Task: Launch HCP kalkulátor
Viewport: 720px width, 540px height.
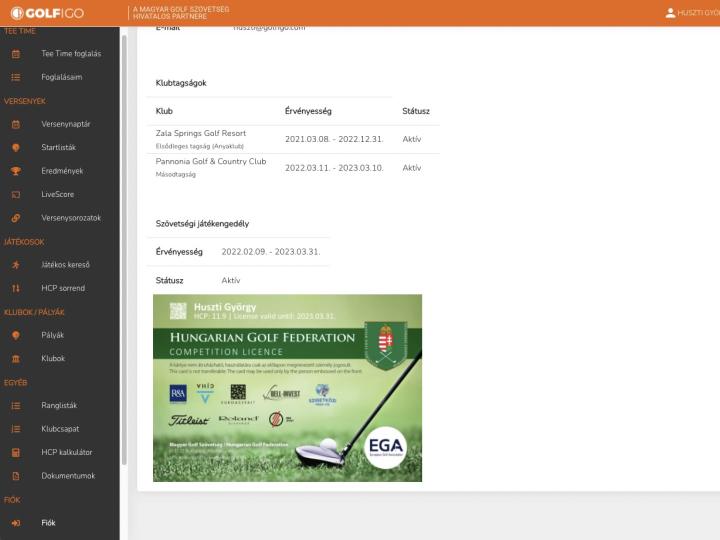Action: 67,452
